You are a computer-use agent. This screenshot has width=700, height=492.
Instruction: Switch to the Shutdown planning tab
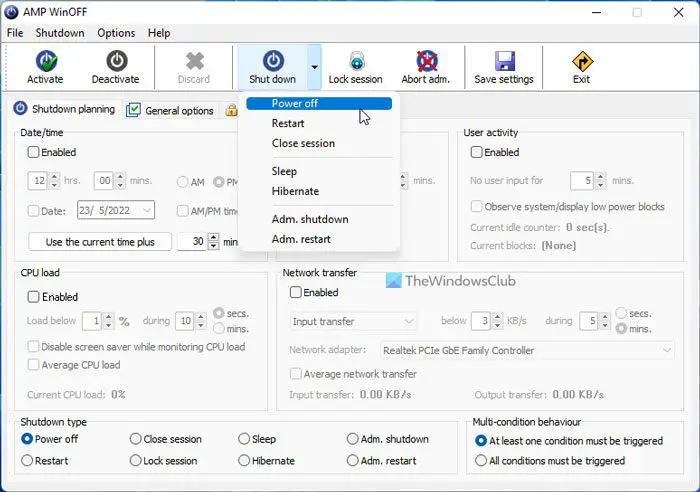pyautogui.click(x=64, y=109)
